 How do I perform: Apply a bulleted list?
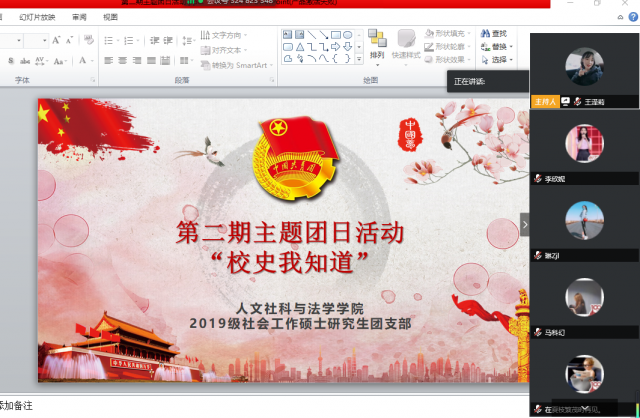tap(109, 40)
